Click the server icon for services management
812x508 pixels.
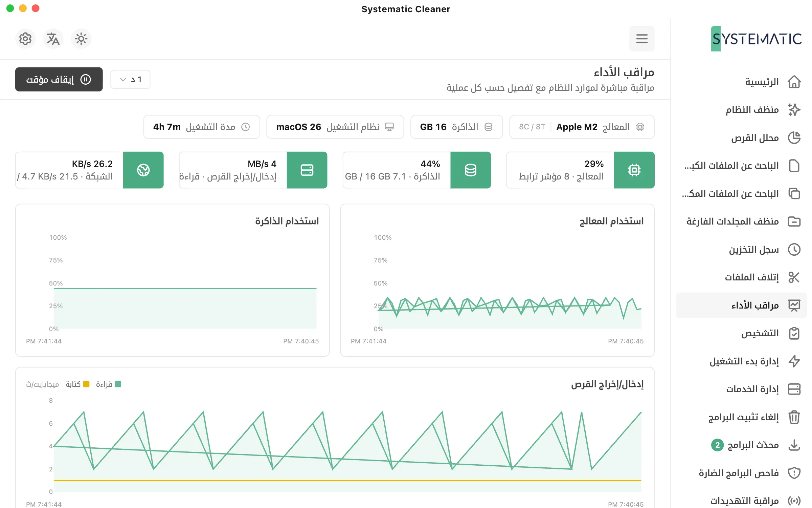(x=794, y=389)
